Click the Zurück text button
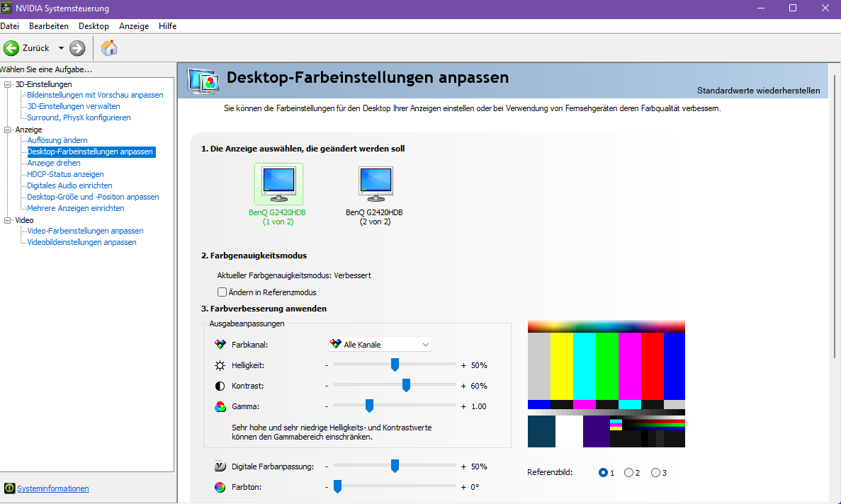 [36, 48]
